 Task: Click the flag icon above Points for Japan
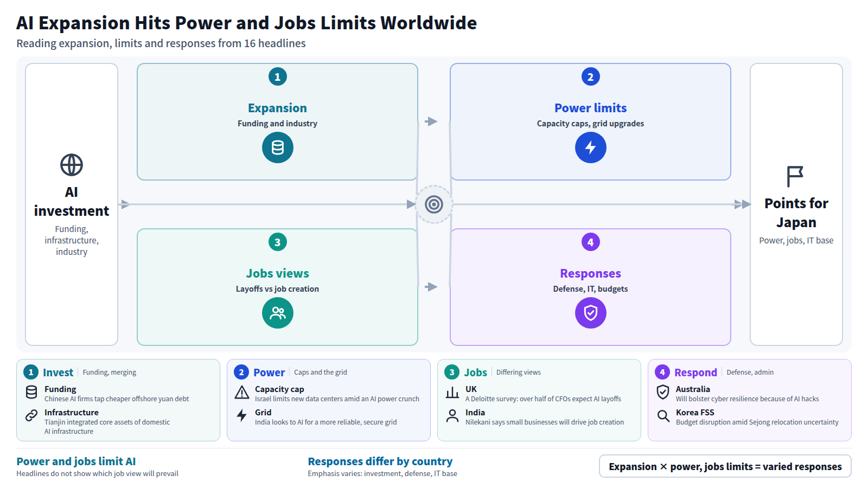(795, 176)
